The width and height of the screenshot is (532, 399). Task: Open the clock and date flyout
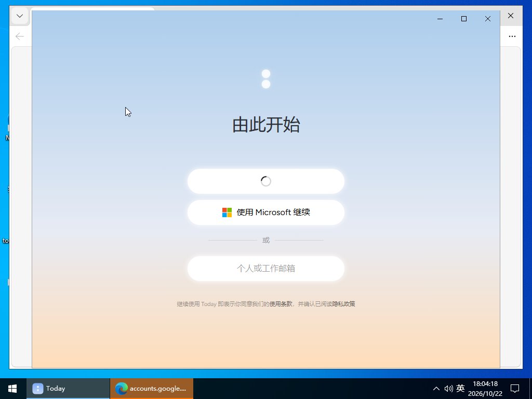(x=485, y=389)
